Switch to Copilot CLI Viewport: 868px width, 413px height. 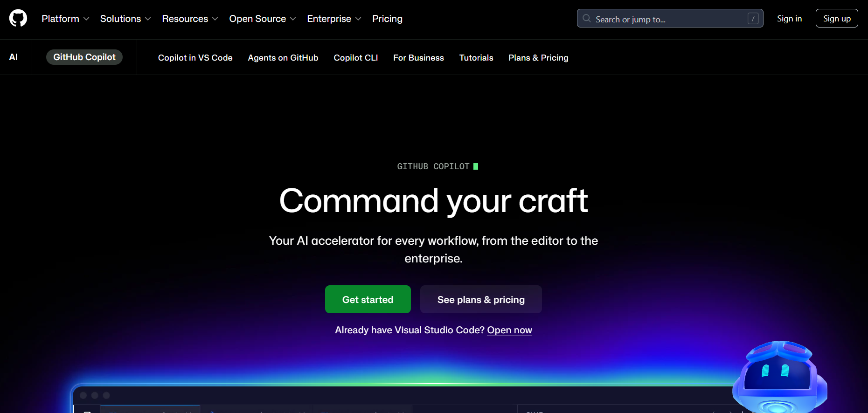click(x=356, y=58)
